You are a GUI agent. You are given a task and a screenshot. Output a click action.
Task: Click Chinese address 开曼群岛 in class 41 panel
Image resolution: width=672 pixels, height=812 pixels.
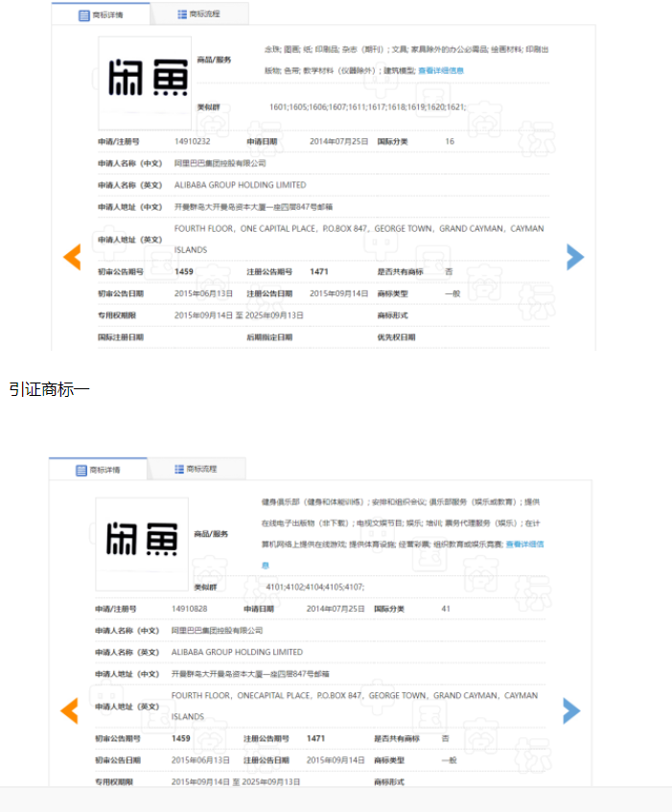[x=250, y=674]
